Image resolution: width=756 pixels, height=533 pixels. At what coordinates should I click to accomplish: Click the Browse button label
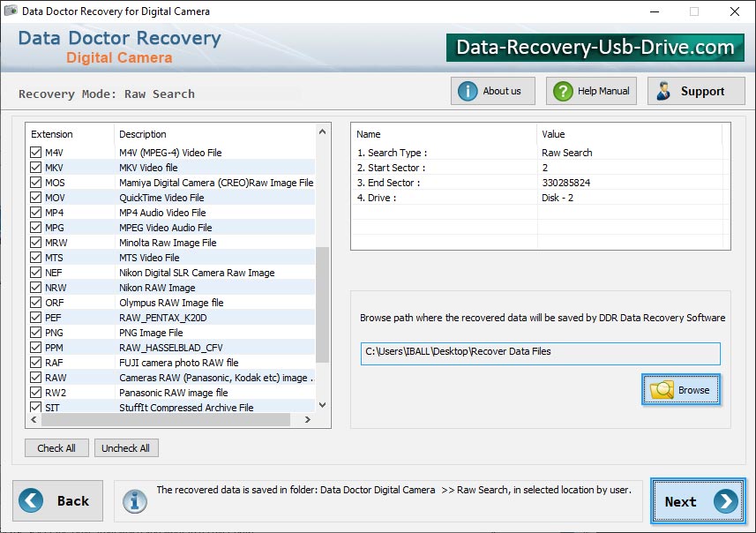pos(693,390)
